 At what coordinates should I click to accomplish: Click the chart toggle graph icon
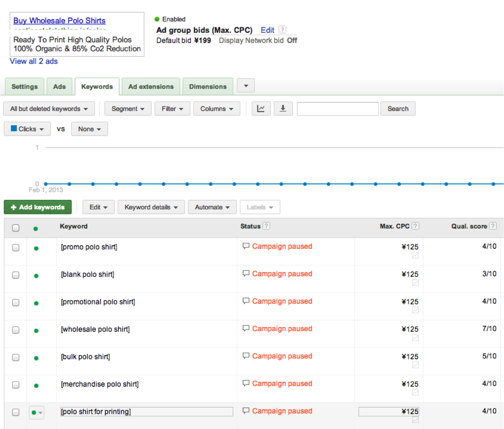261,109
